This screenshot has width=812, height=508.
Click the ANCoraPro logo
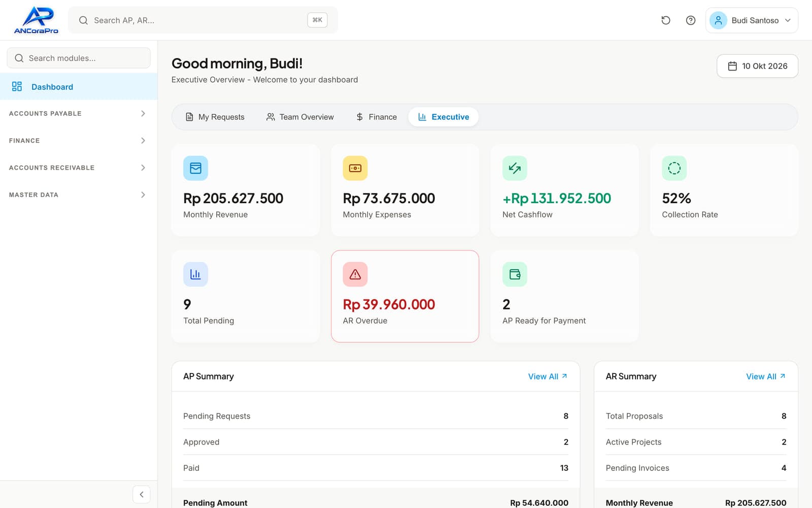(x=36, y=20)
